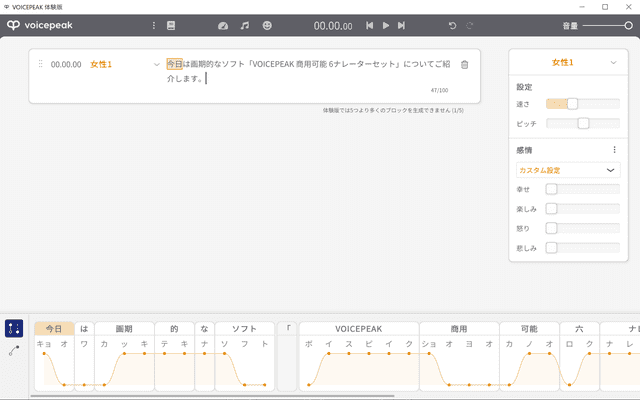Adjust the ピッチ pitch slider
Screen dimensions: 640x400
pos(582,123)
